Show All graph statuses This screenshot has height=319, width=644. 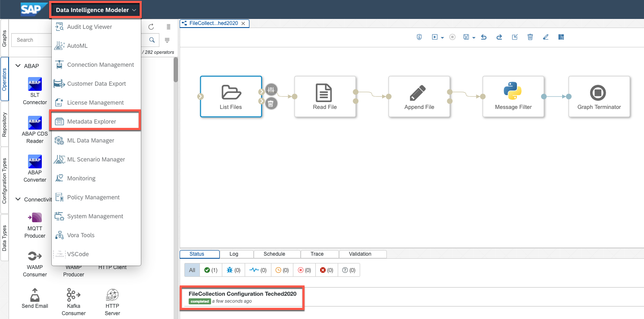192,270
